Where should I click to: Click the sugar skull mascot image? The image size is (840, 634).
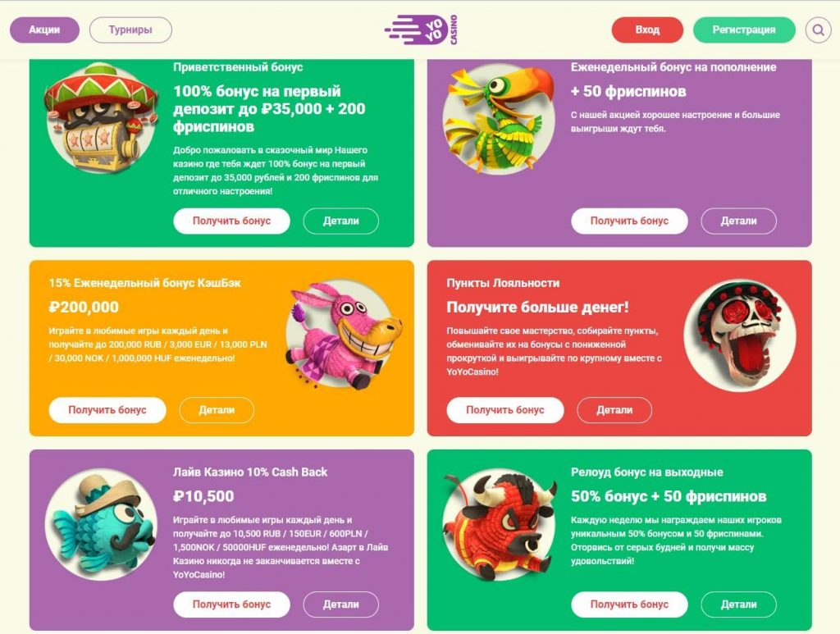coord(740,335)
